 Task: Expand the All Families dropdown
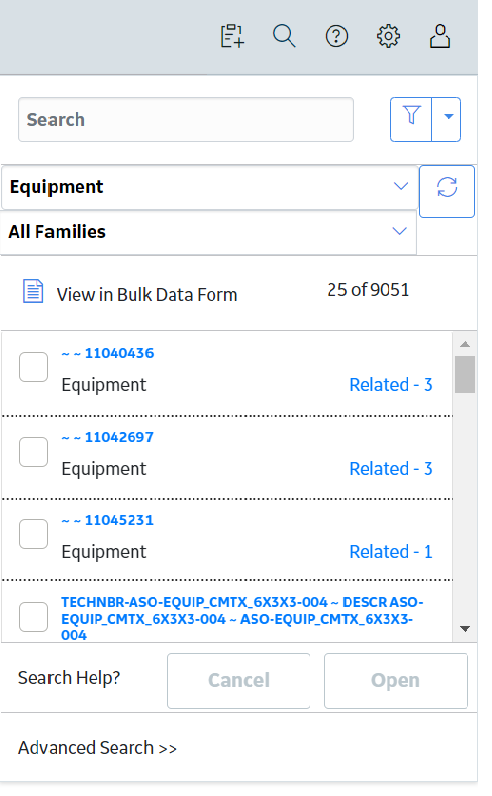coord(208,232)
